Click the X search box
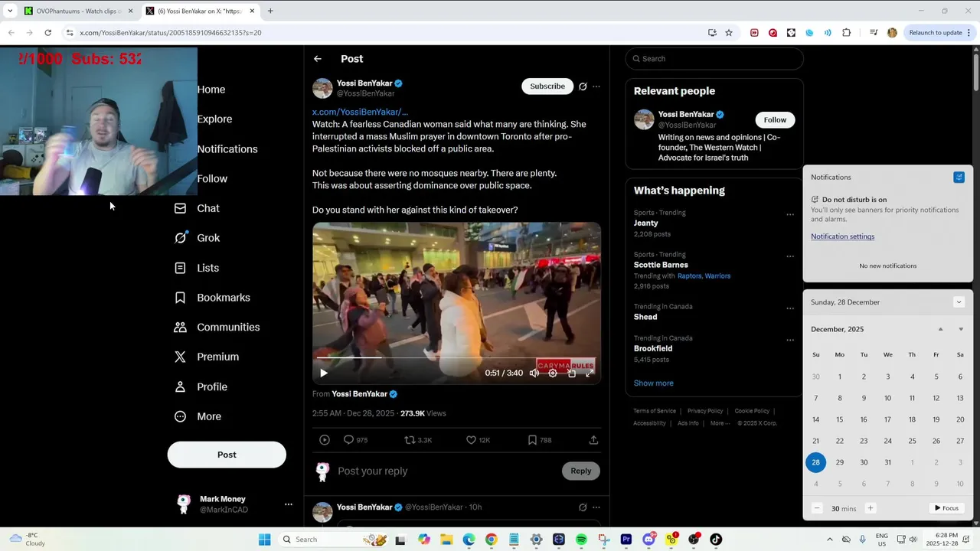The image size is (980, 551). [x=714, y=59]
